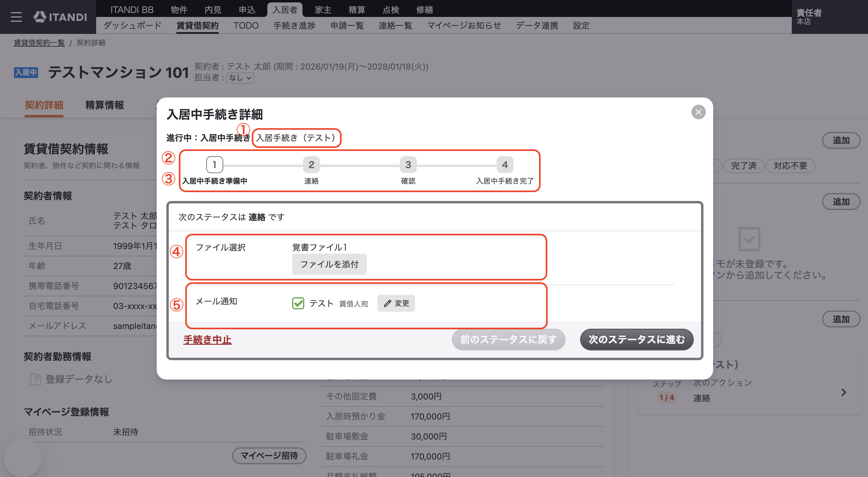Viewport: 868px width, 477px height.
Task: Open the 修繕 top menu
Action: click(425, 9)
